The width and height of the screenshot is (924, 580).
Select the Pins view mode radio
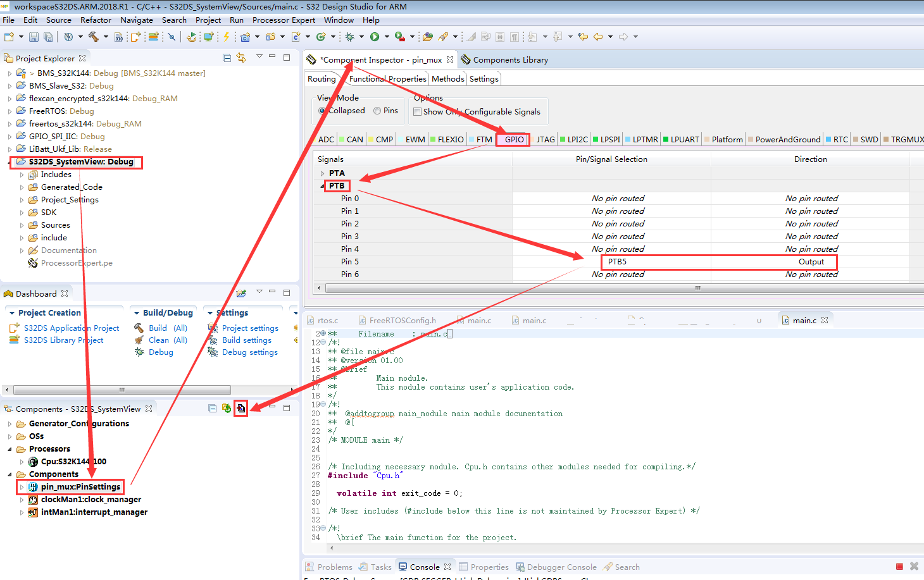377,111
